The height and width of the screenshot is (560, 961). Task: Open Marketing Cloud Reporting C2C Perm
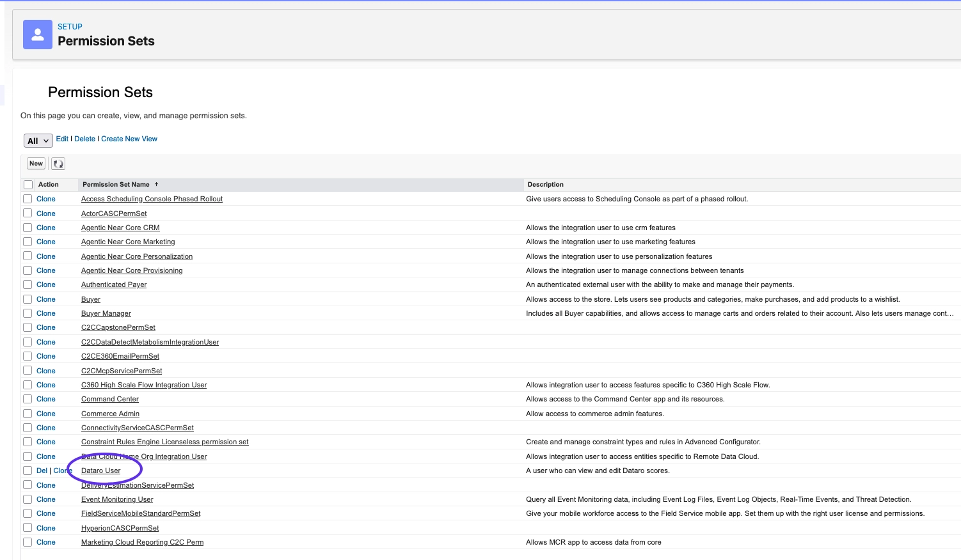tap(142, 542)
